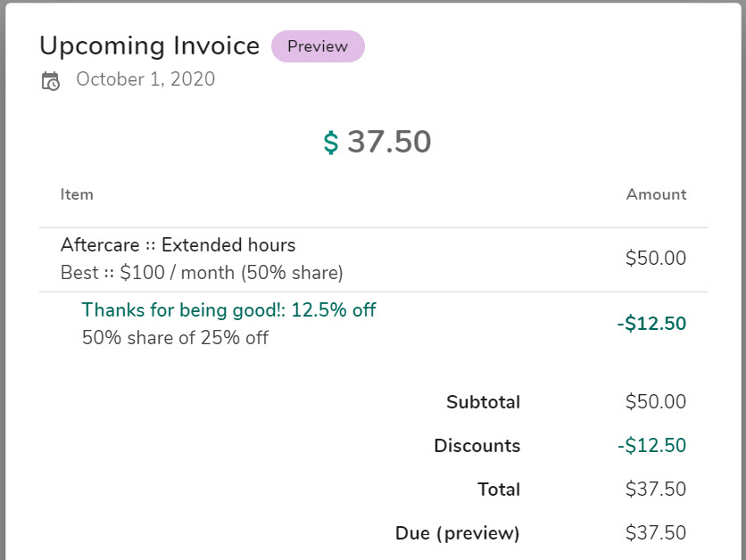Click the calendar clock icon beside the date

(x=51, y=81)
